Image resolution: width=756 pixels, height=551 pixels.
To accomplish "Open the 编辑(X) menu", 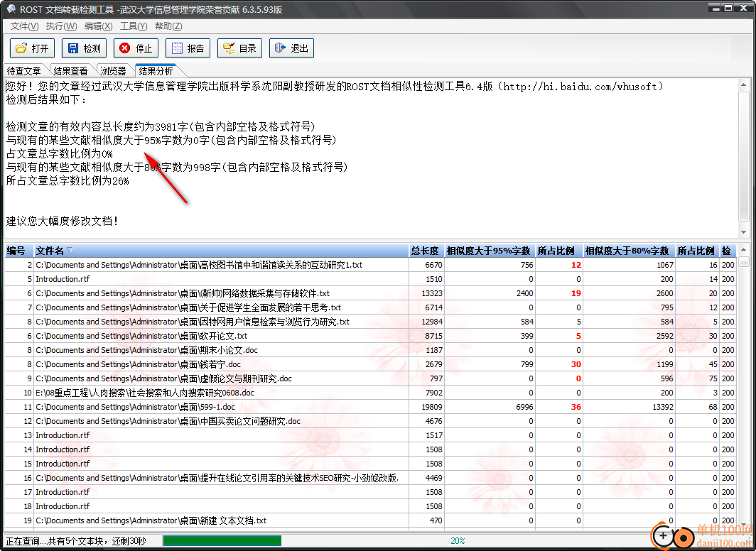I will coord(98,26).
